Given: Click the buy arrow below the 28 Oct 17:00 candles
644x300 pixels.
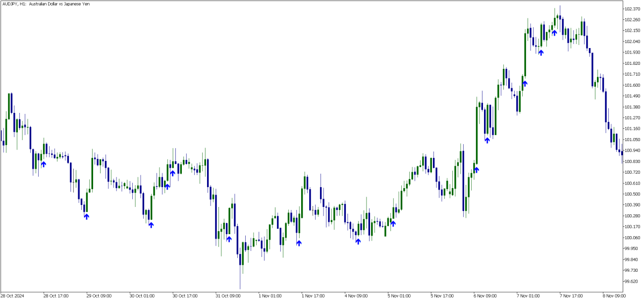Looking at the screenshot, I should coord(44,163).
